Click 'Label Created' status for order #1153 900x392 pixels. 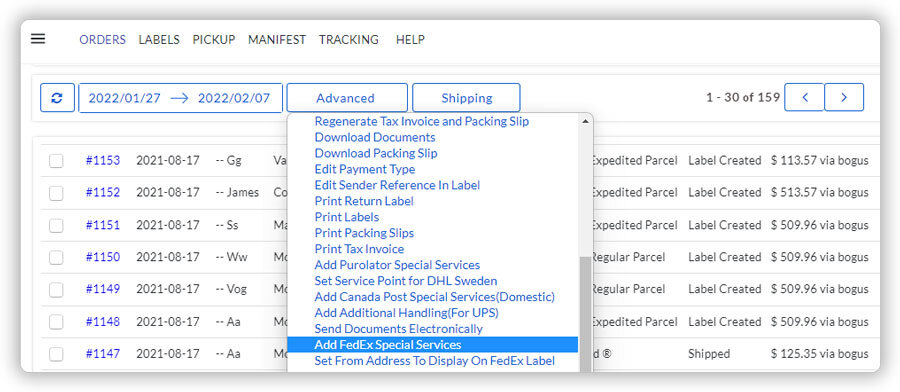[724, 161]
